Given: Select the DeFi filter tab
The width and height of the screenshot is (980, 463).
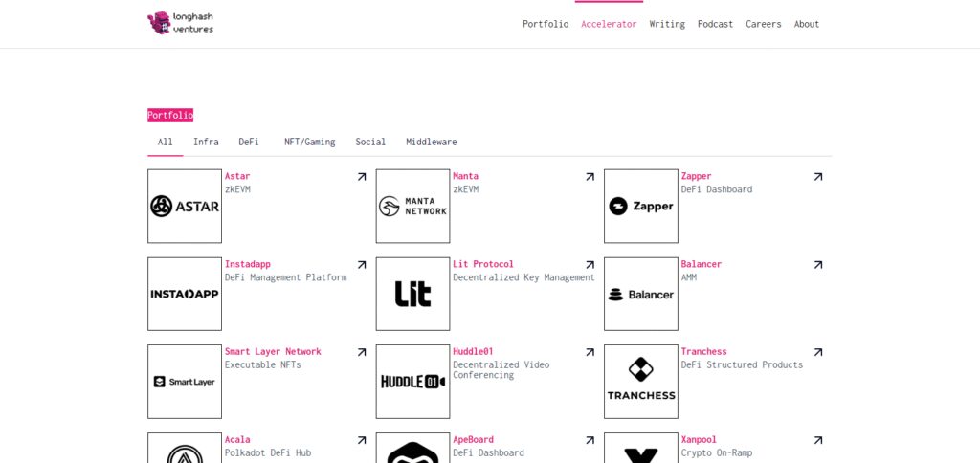Looking at the screenshot, I should coord(249,142).
